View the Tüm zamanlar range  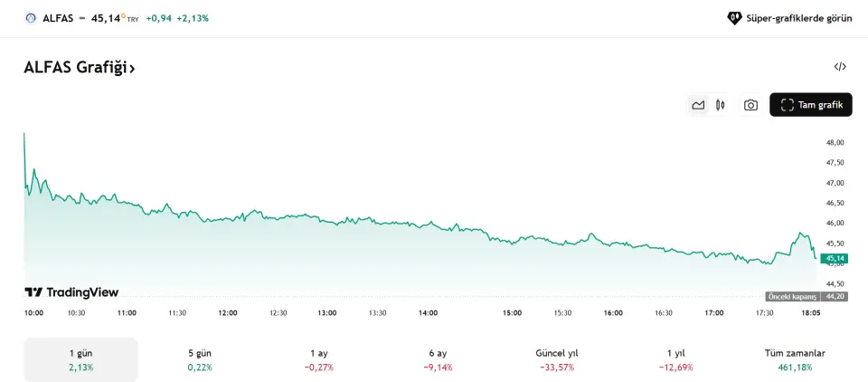coord(795,359)
